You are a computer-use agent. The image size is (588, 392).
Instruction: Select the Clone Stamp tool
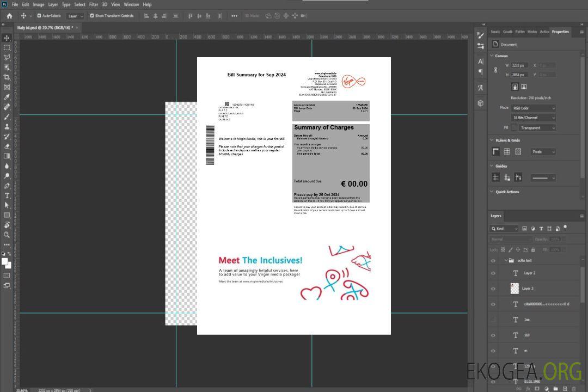[7, 126]
